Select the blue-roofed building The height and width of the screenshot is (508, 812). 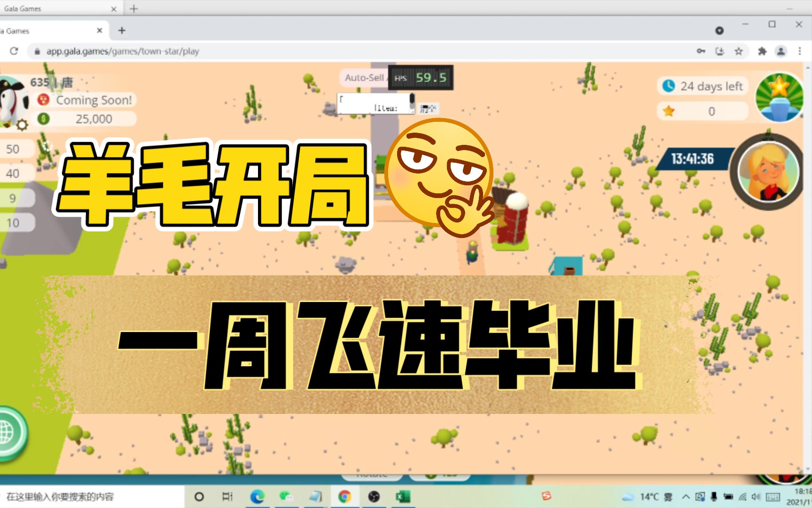[x=567, y=266]
